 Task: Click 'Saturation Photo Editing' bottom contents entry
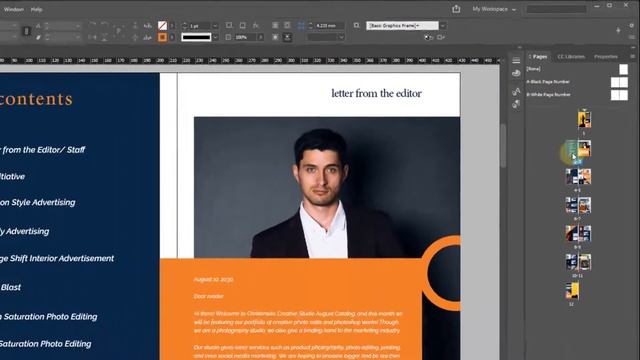click(45, 344)
